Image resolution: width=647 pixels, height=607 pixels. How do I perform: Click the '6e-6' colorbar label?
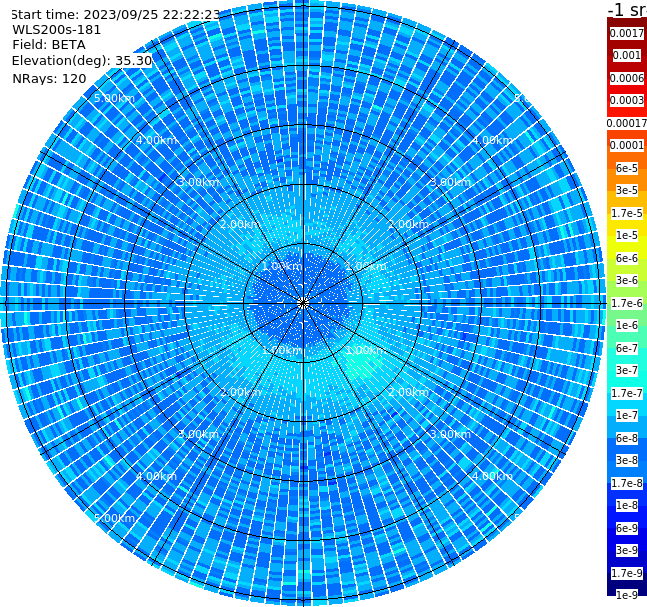click(627, 258)
